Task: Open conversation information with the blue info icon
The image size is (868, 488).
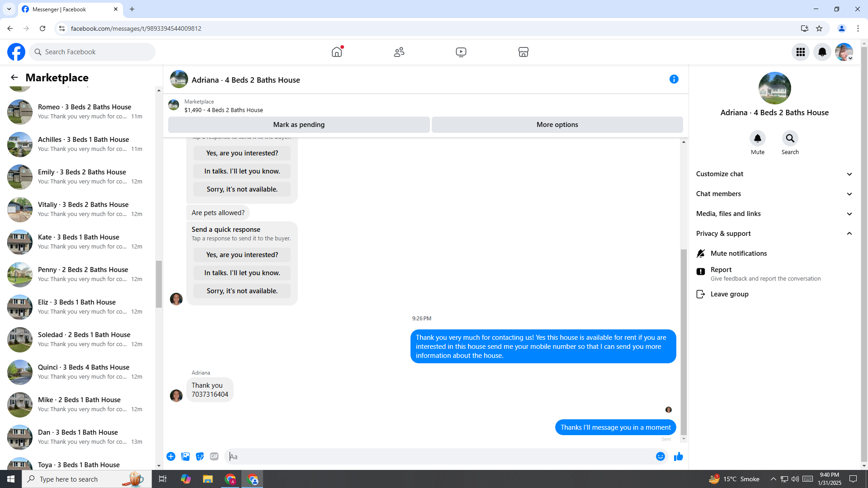Action: pos(674,79)
